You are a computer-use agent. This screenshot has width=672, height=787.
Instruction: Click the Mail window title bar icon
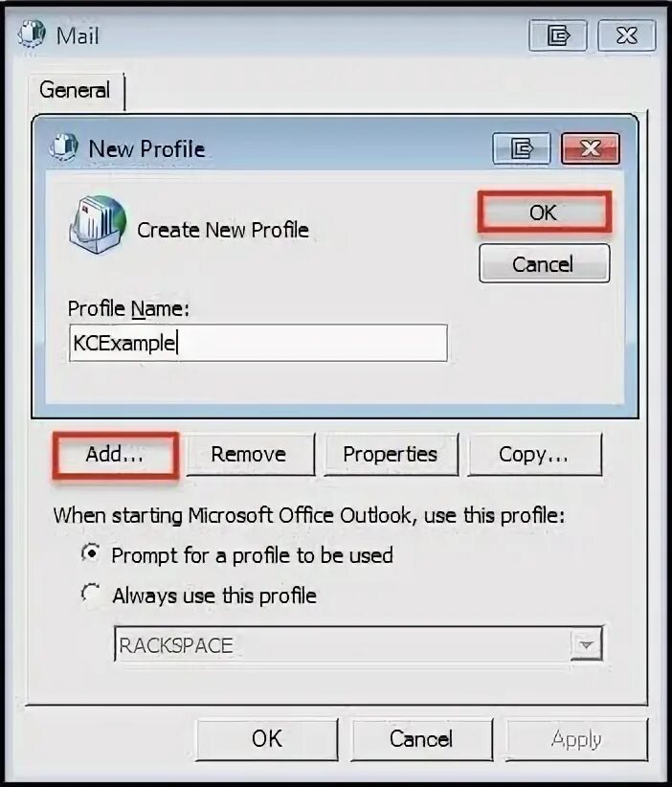[32, 34]
